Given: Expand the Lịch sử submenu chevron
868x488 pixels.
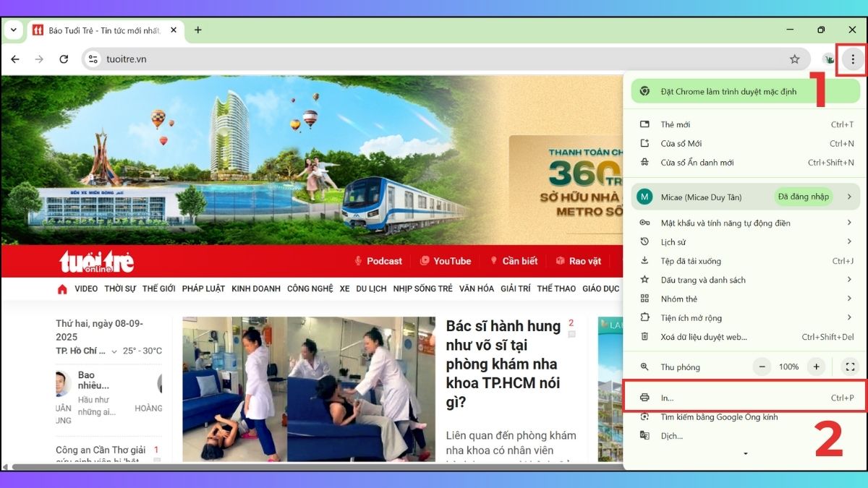Looking at the screenshot, I should pyautogui.click(x=850, y=241).
